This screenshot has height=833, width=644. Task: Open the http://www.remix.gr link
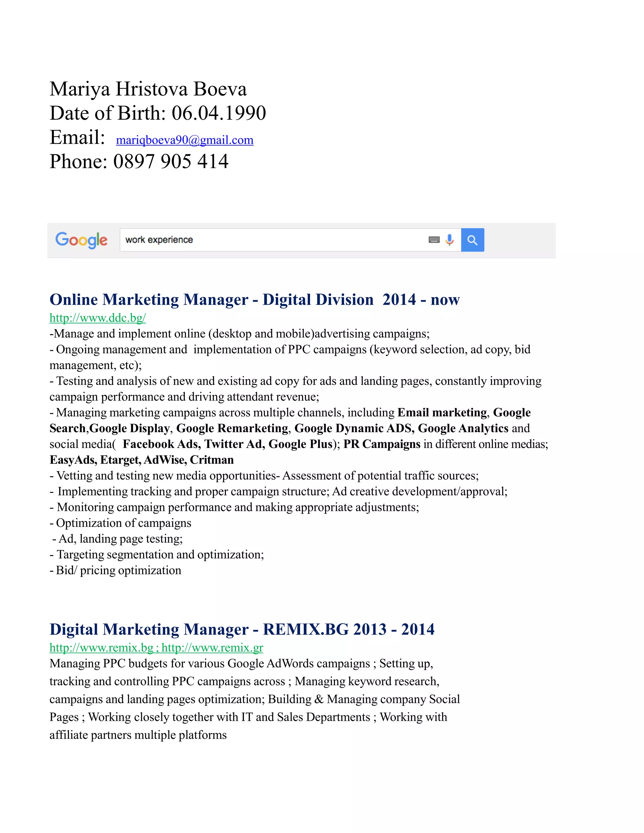coord(213,647)
